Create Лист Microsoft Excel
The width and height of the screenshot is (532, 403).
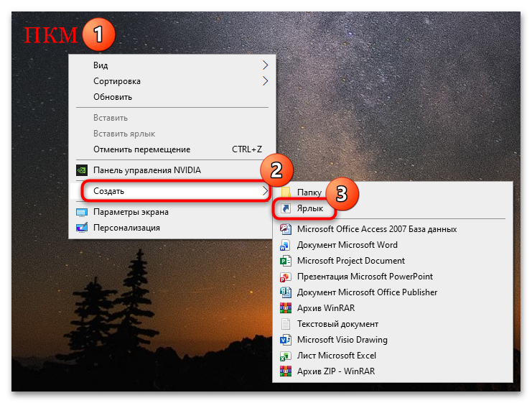click(393, 356)
